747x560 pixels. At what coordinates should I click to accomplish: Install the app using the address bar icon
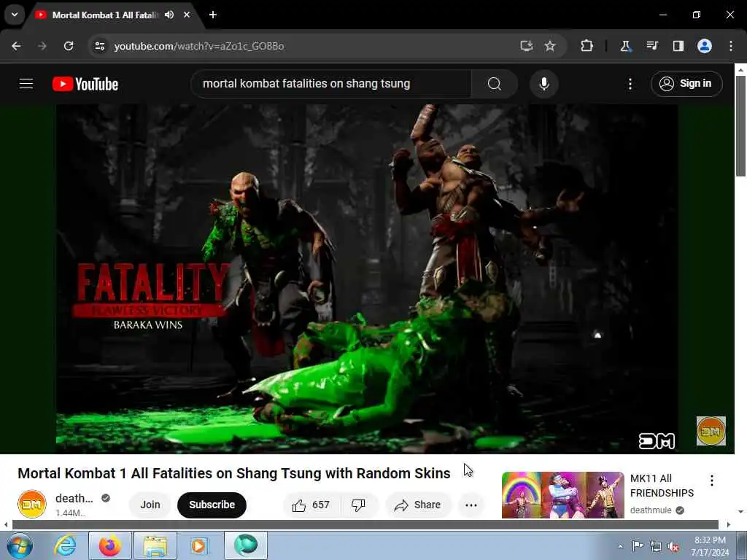pyautogui.click(x=526, y=46)
